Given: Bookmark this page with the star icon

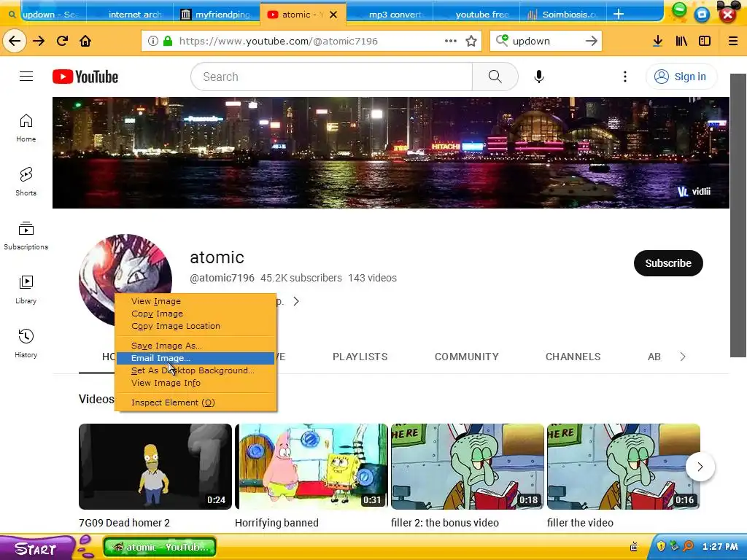Looking at the screenshot, I should point(471,41).
